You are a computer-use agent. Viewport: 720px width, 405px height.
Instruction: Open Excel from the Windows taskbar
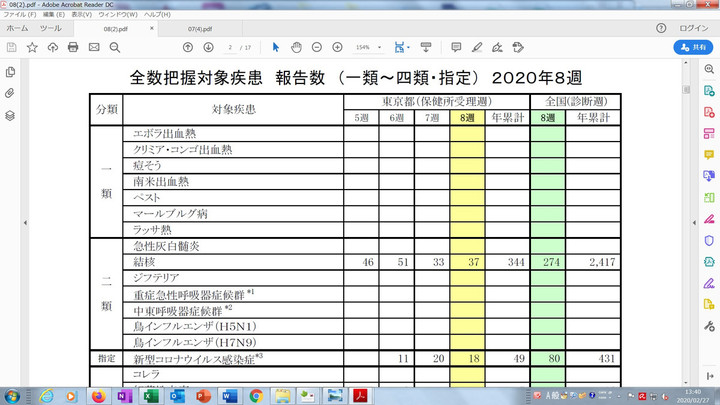pyautogui.click(x=150, y=394)
